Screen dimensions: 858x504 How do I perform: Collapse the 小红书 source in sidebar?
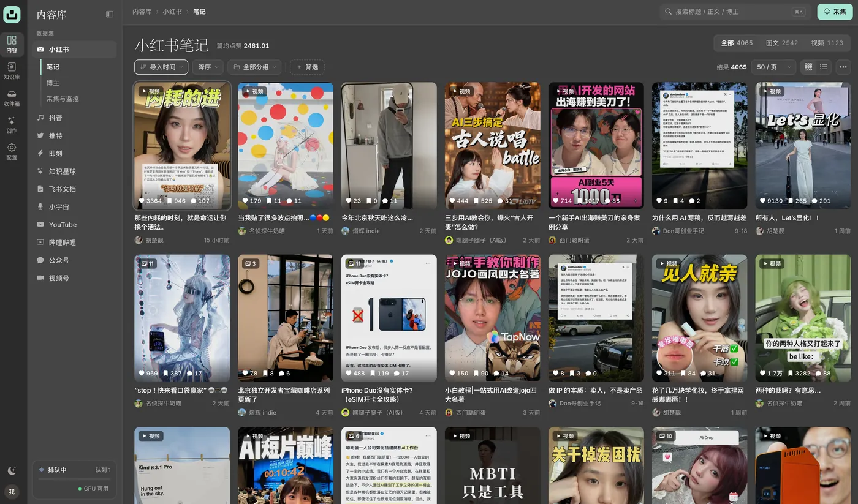point(75,49)
